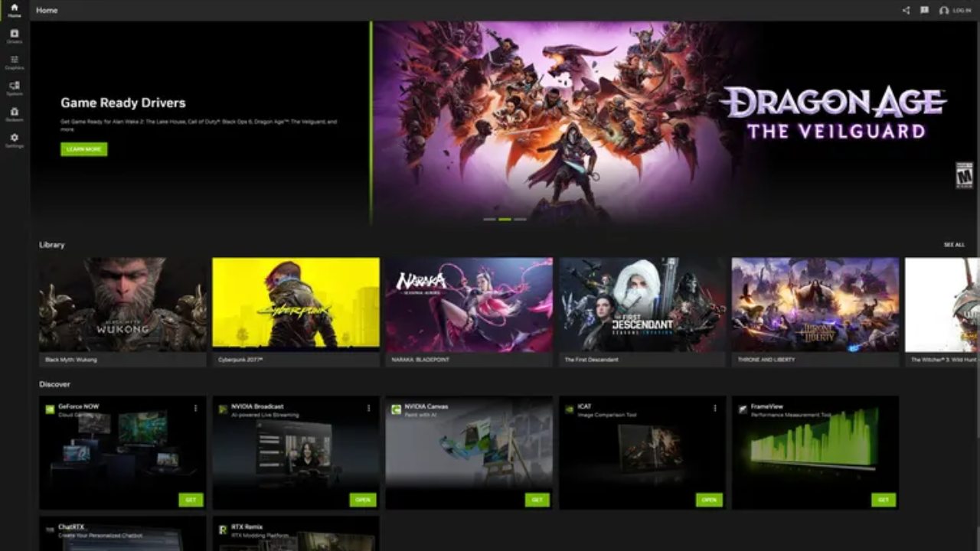Open the feedback icon in top bar
980x551 pixels.
924,11
